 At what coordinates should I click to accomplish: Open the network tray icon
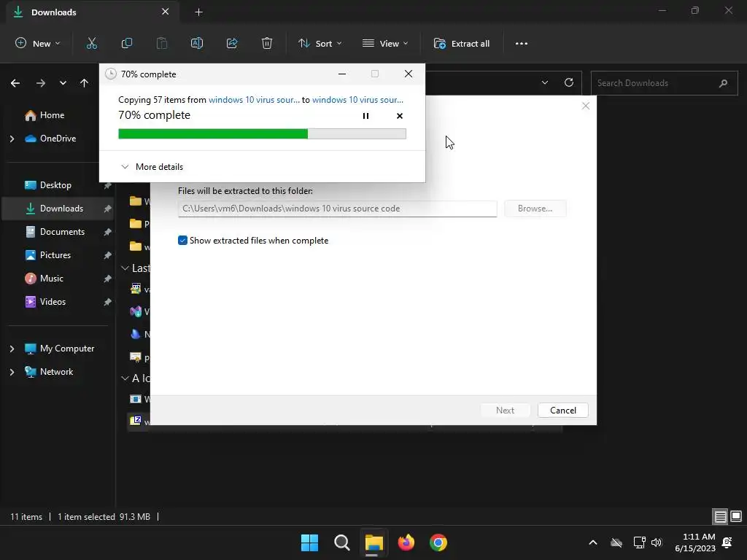point(639,542)
